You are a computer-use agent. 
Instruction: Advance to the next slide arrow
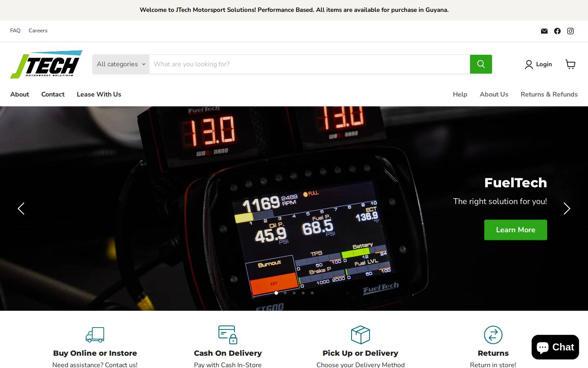567,209
